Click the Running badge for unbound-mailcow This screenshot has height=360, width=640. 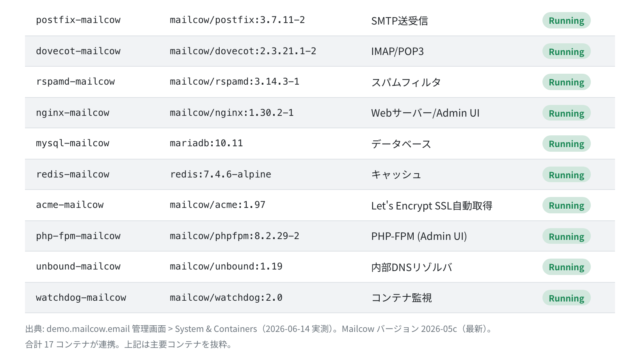click(x=566, y=267)
